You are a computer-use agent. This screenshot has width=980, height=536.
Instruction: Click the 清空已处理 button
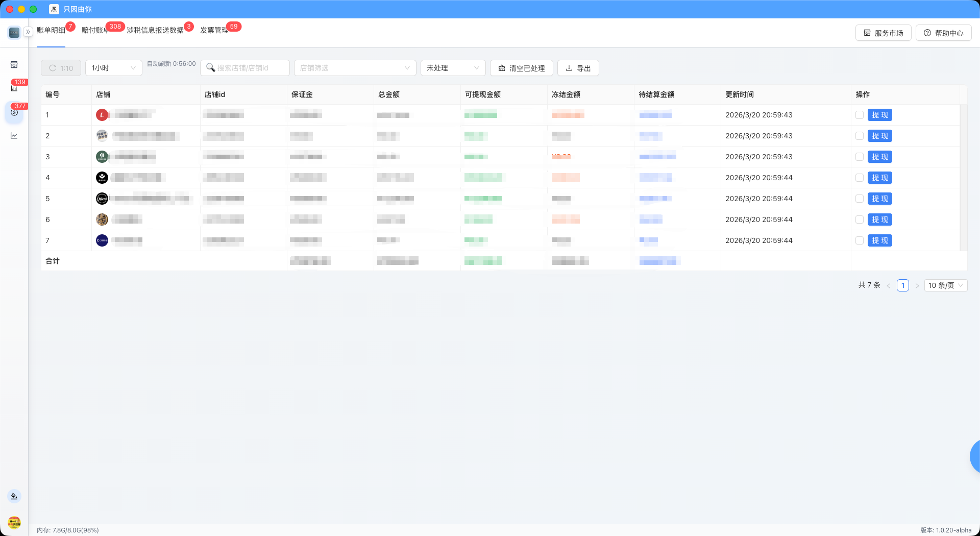tap(521, 68)
